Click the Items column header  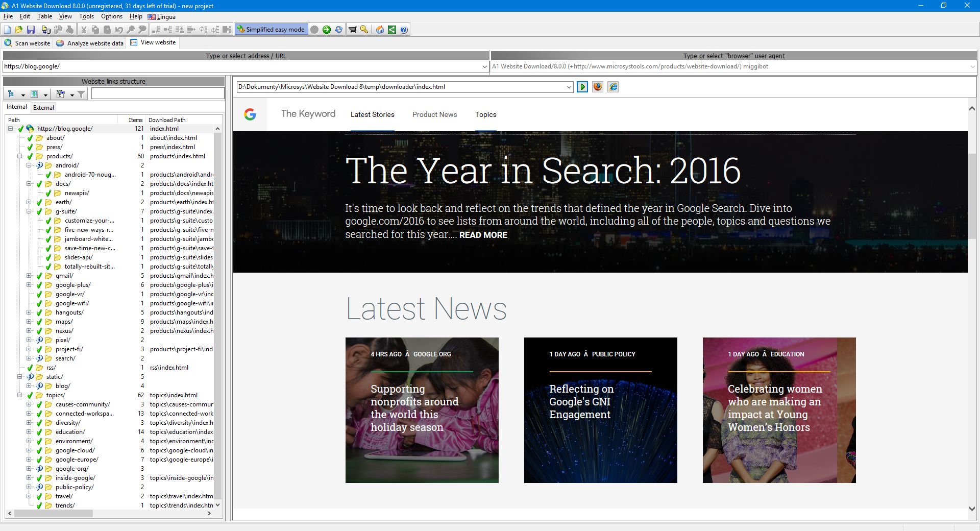132,120
